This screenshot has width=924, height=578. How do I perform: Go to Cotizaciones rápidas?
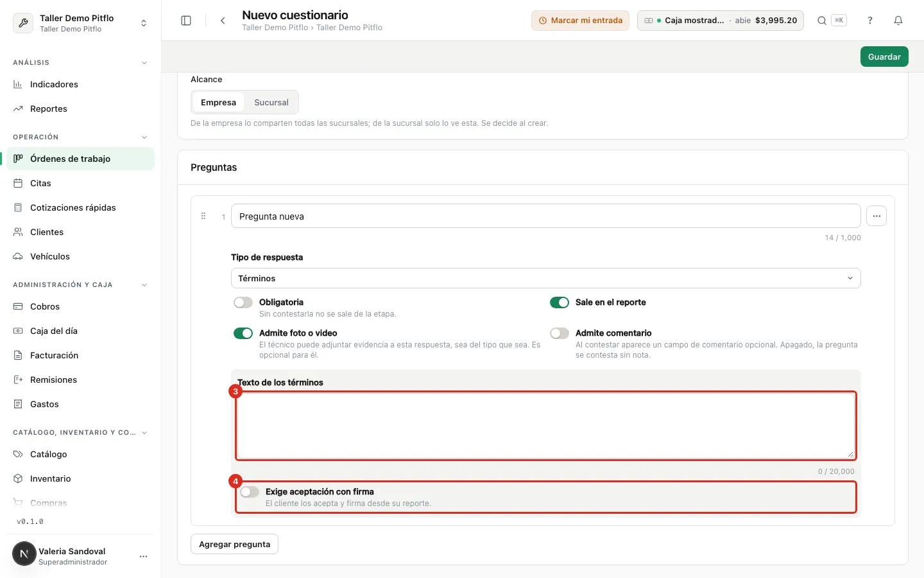pos(81,207)
